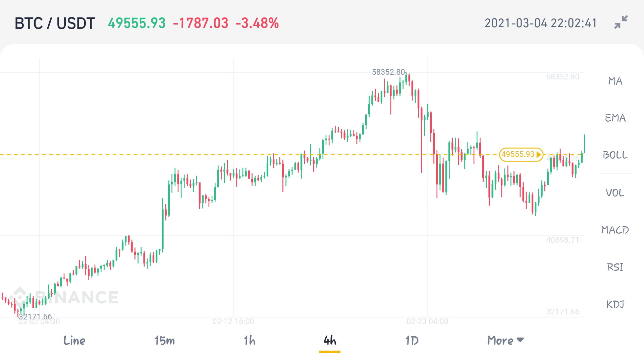Click the 58352.80 high price label

pos(388,72)
